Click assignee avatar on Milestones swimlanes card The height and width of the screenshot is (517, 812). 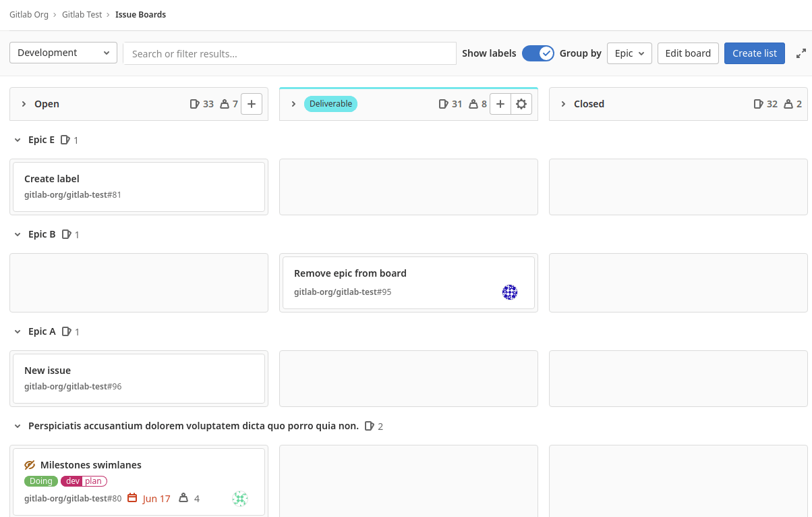point(240,499)
